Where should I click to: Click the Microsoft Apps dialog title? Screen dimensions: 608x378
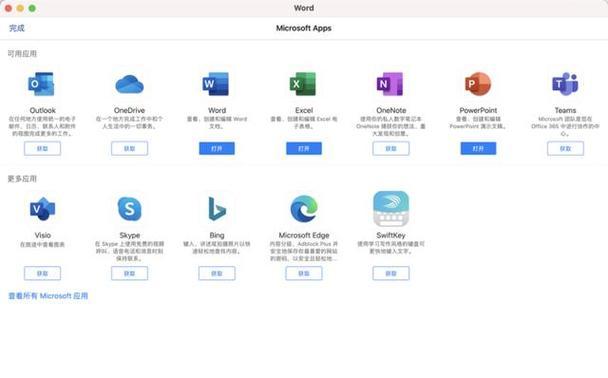click(x=304, y=28)
